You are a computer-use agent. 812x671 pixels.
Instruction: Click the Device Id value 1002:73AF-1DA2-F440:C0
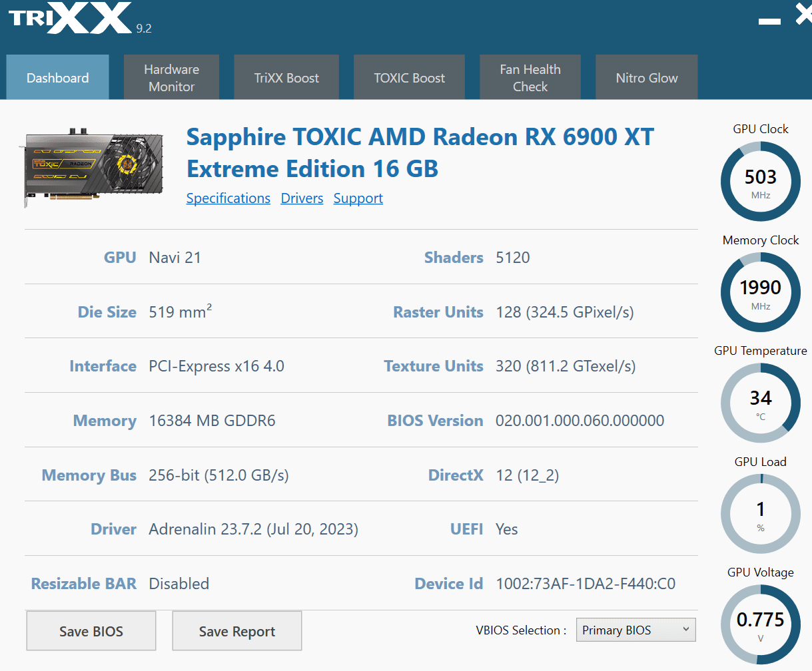(585, 584)
